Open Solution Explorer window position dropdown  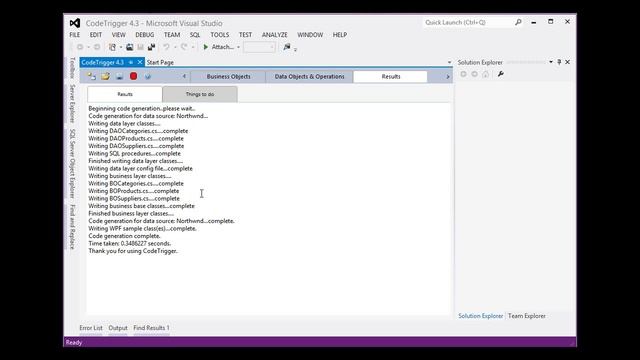(551, 62)
